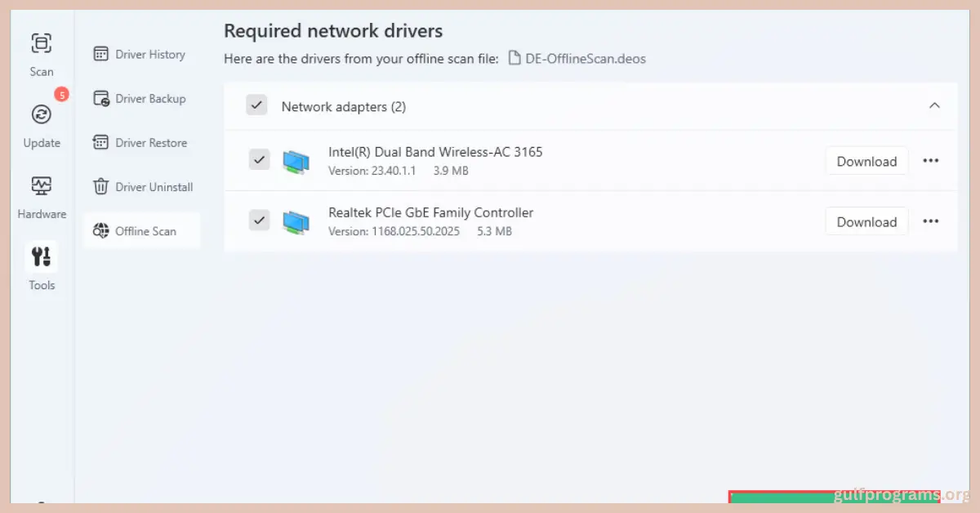Click the Driver Uninstall trash icon
The height and width of the screenshot is (513, 980).
click(101, 187)
